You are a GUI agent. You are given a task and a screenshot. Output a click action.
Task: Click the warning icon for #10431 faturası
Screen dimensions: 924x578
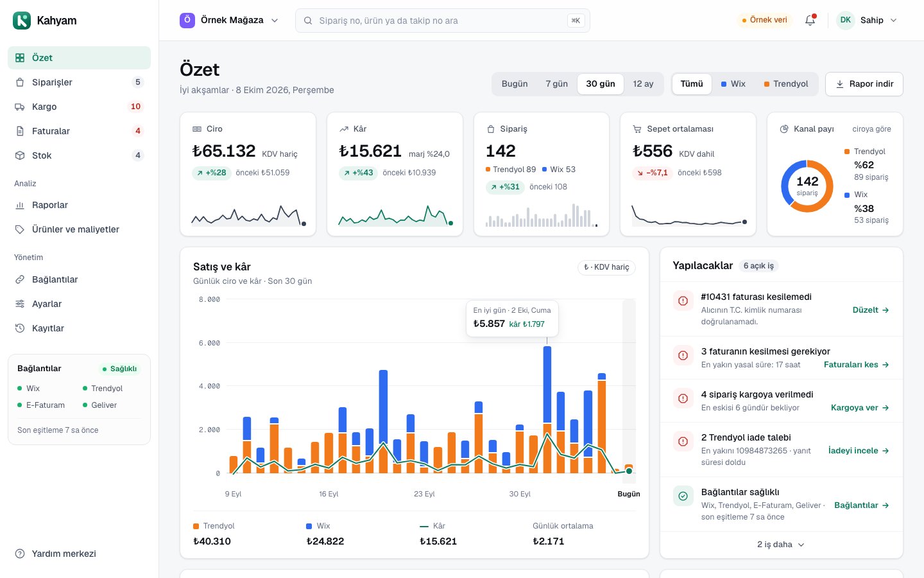(x=683, y=301)
